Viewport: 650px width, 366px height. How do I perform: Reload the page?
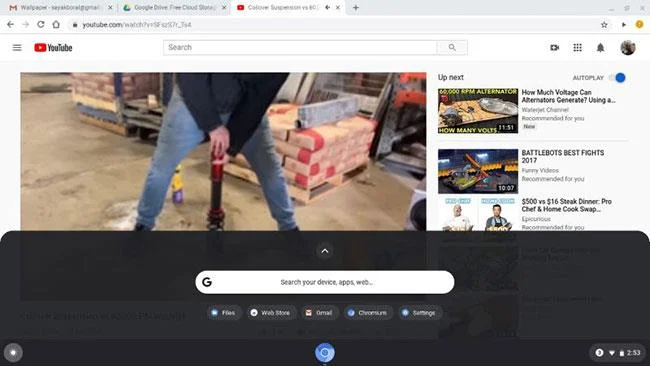41,25
